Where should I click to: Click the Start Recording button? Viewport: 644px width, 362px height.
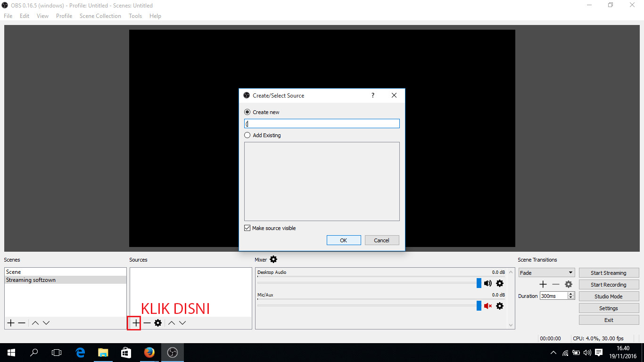[609, 284]
